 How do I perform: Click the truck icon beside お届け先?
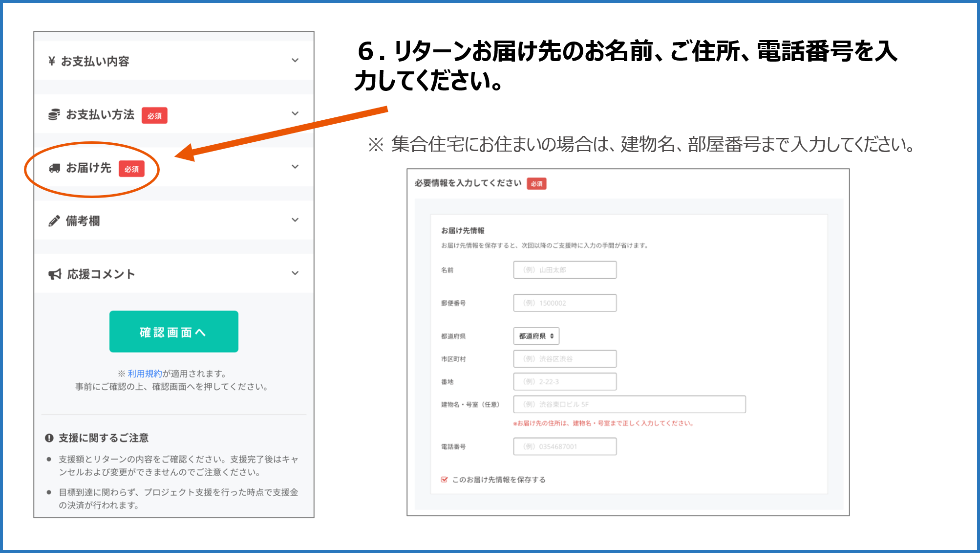[x=54, y=168]
